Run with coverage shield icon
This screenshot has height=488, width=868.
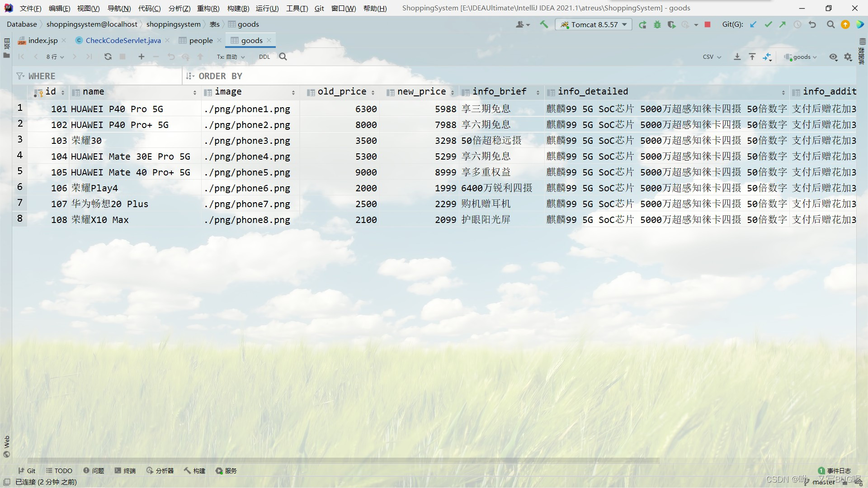click(672, 25)
